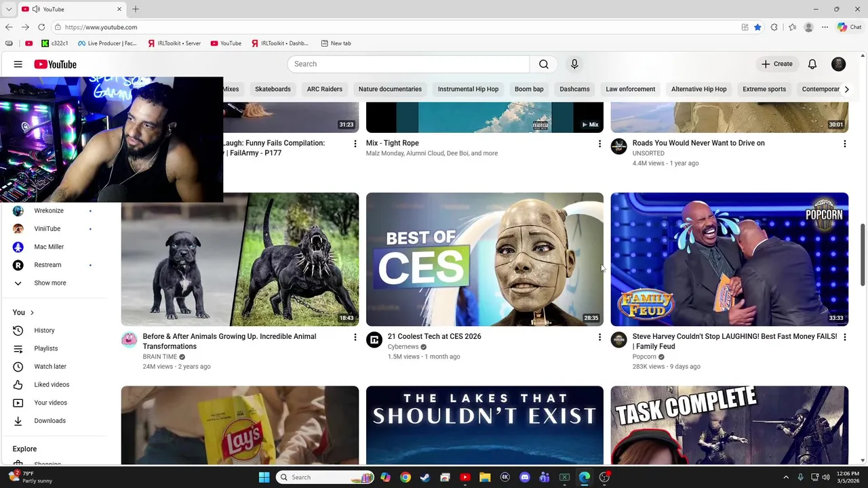Image resolution: width=868 pixels, height=488 pixels.
Task: Open the BRAIN TIME channel avatar
Action: 129,340
